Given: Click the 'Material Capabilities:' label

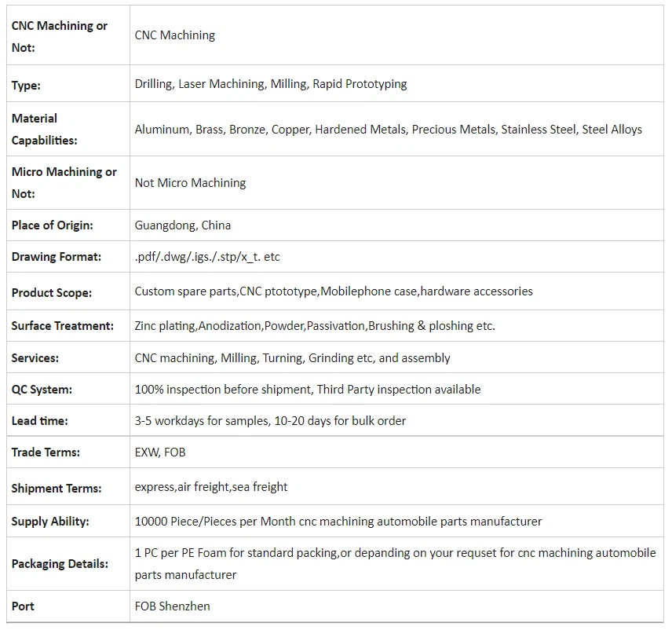Looking at the screenshot, I should click(x=44, y=129).
